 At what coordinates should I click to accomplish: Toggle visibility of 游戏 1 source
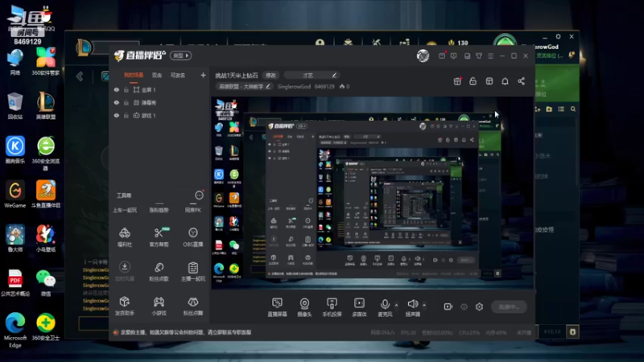click(x=117, y=116)
